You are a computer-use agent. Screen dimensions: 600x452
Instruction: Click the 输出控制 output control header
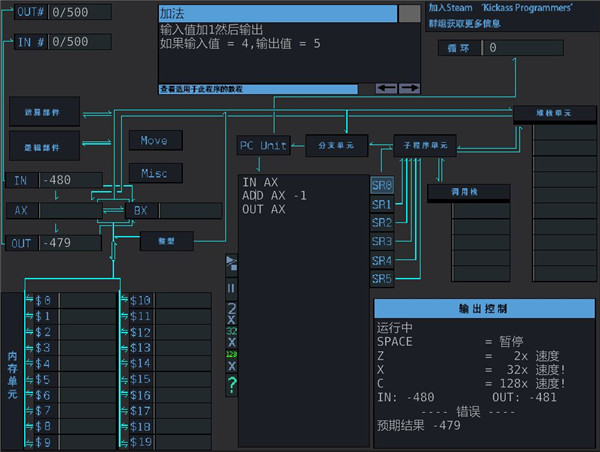(484, 309)
